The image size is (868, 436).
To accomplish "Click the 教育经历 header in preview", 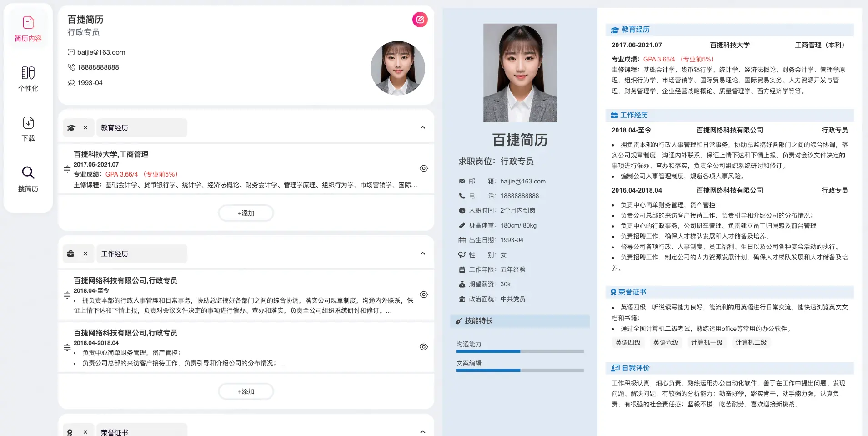I will (729, 30).
